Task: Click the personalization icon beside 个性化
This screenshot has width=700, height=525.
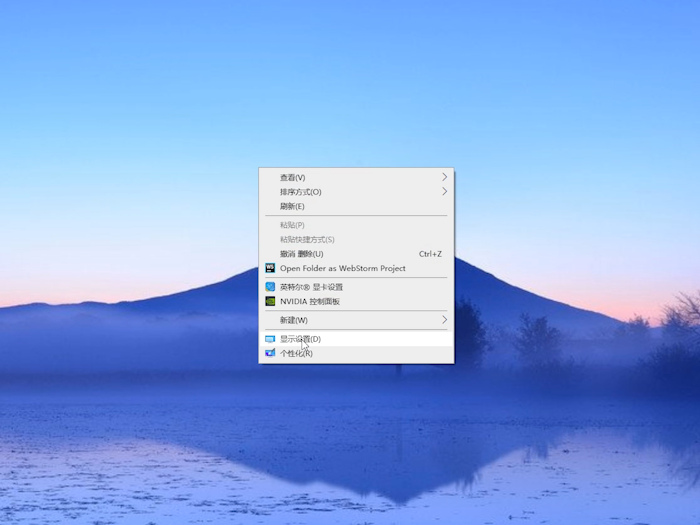Action: pyautogui.click(x=270, y=353)
